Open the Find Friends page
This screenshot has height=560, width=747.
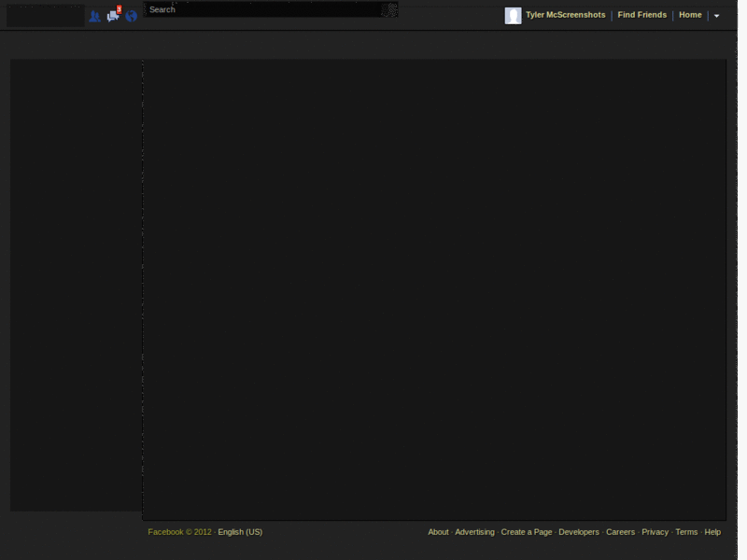641,14
